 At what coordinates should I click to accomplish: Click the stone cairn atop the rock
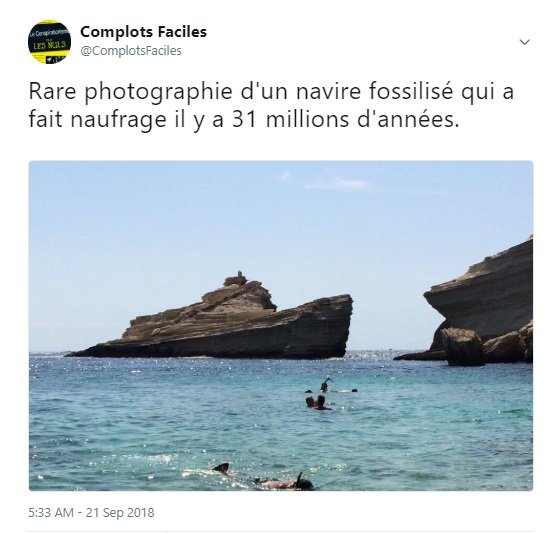pos(236,279)
